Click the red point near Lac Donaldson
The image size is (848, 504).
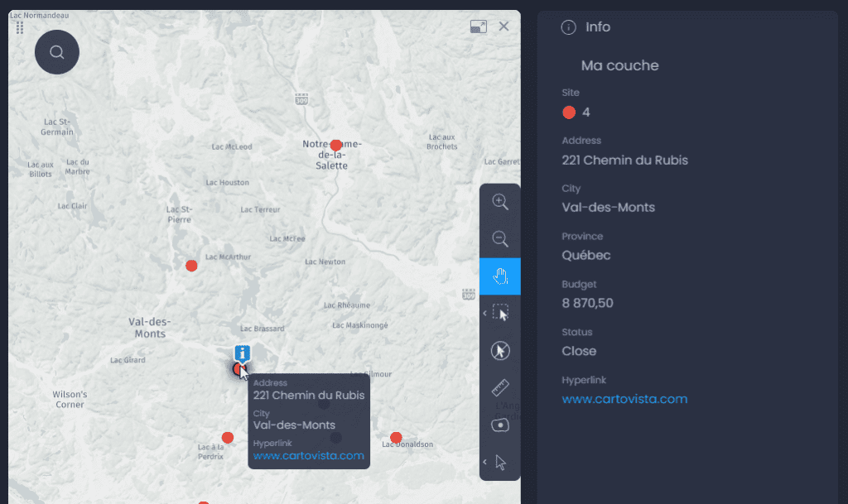(396, 438)
